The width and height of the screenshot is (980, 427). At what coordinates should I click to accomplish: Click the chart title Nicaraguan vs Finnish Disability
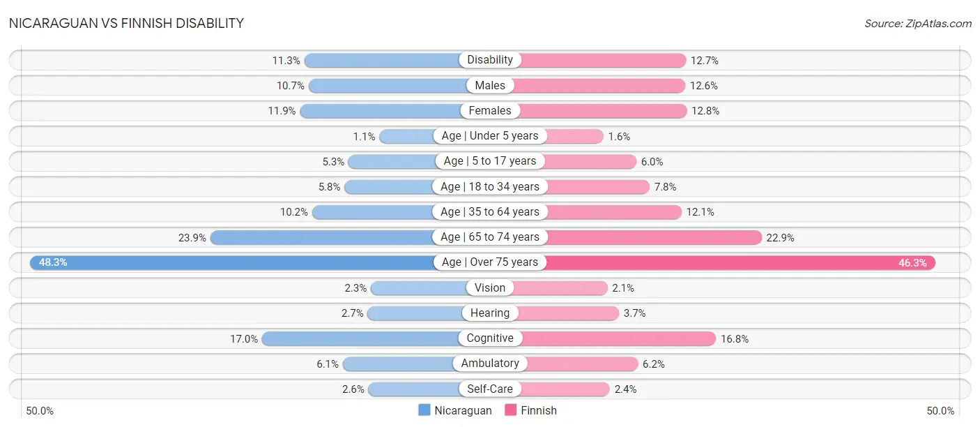(x=127, y=23)
